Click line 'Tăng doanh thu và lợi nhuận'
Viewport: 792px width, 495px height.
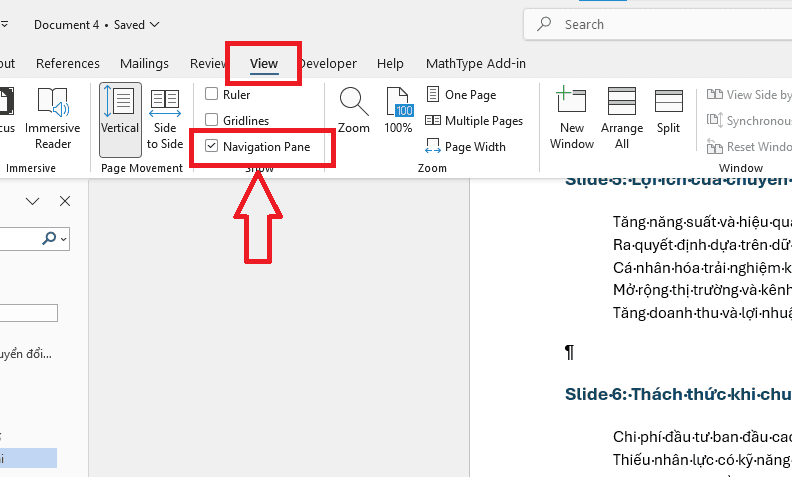pos(702,313)
